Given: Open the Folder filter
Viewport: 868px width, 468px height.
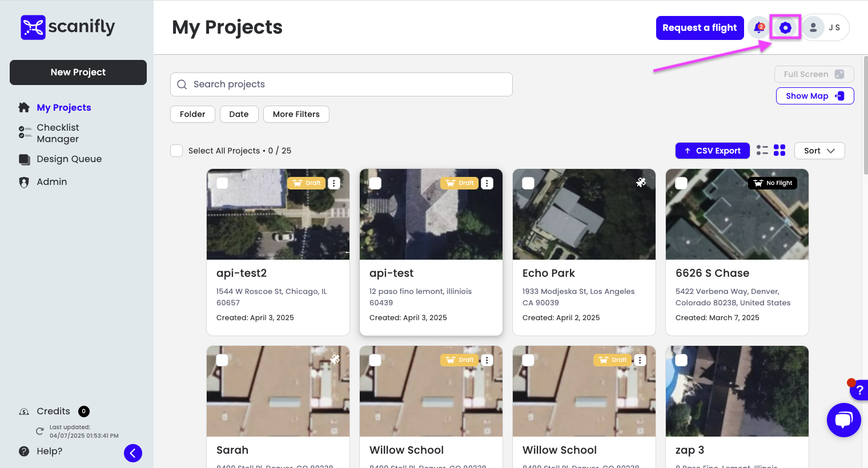Looking at the screenshot, I should coord(192,114).
